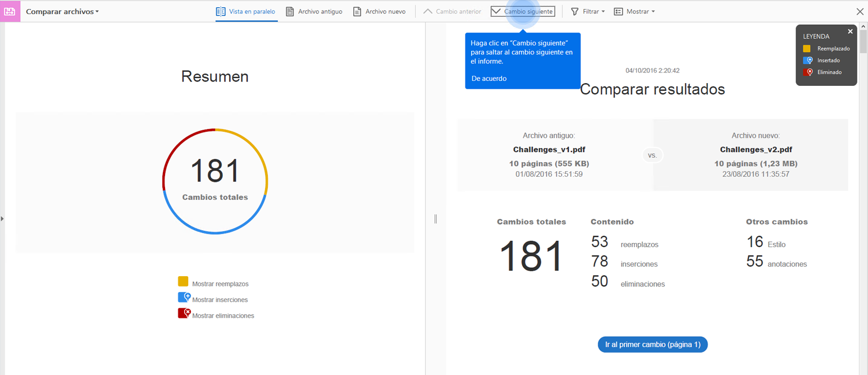The image size is (868, 375).
Task: Jump to next change with Cambio siguiente
Action: click(x=523, y=11)
